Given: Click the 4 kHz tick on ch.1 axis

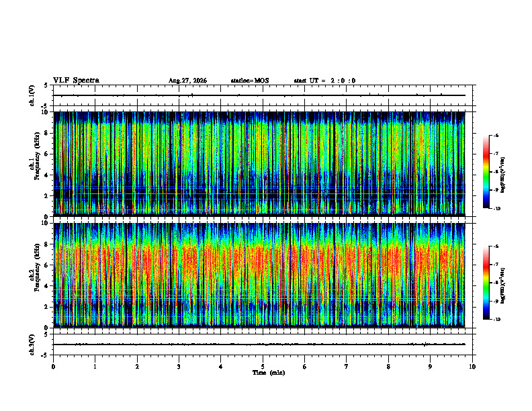Looking at the screenshot, I should point(47,175).
